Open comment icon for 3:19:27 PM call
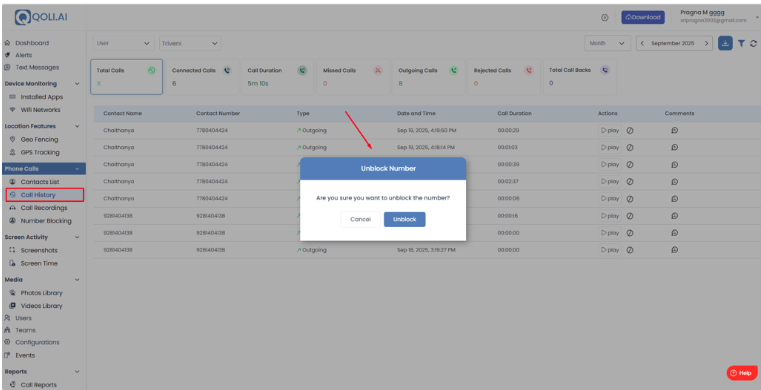The height and width of the screenshot is (390, 761). click(x=675, y=250)
